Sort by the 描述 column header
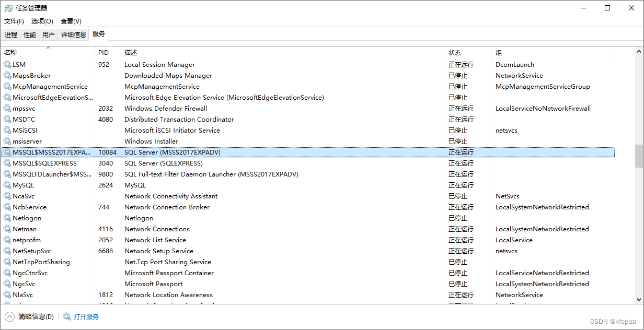Image resolution: width=644 pixels, height=330 pixels. 283,53
